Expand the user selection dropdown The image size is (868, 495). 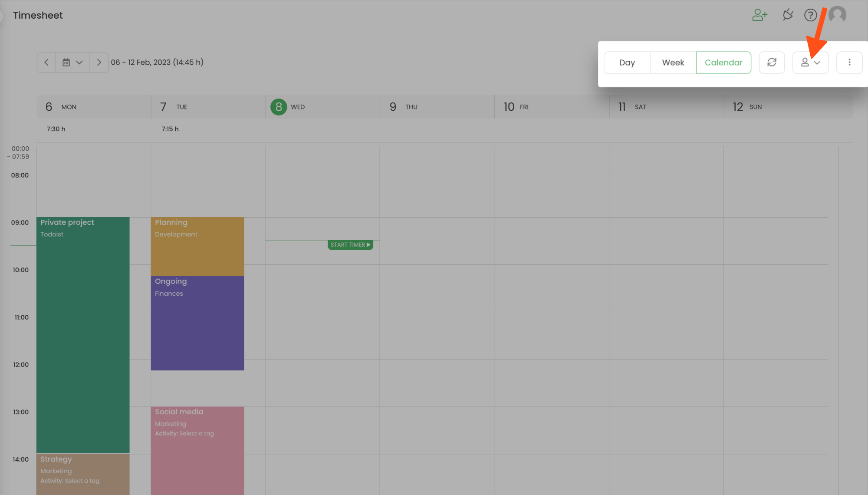810,63
